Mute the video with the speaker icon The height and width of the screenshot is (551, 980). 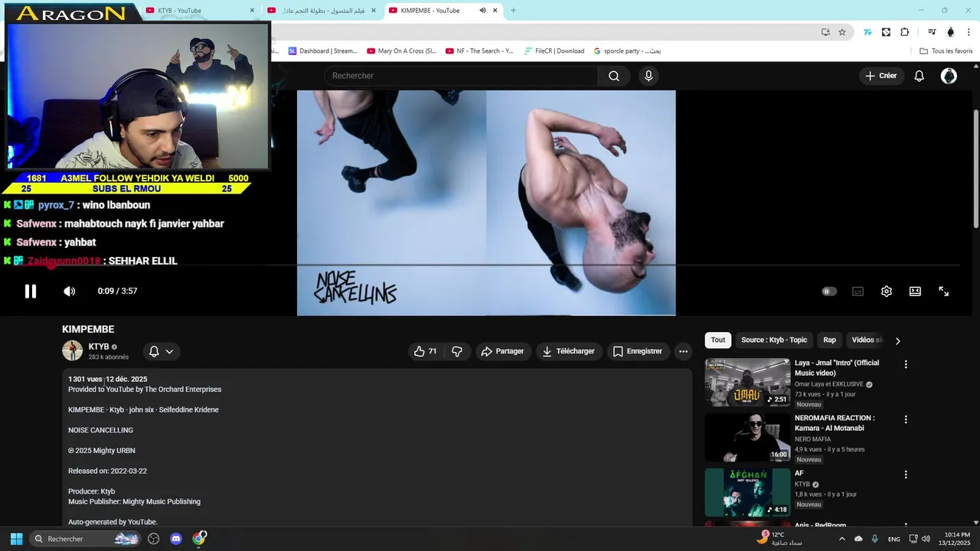pos(69,291)
